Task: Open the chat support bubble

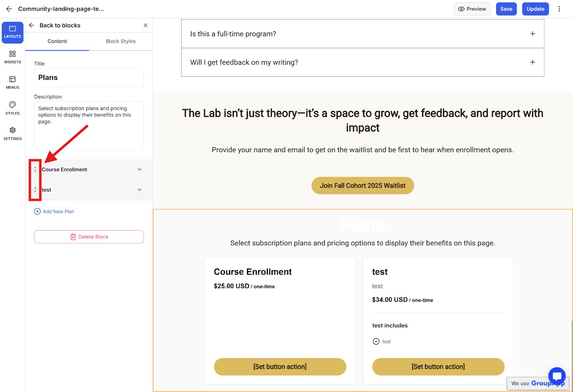Action: 557,376
